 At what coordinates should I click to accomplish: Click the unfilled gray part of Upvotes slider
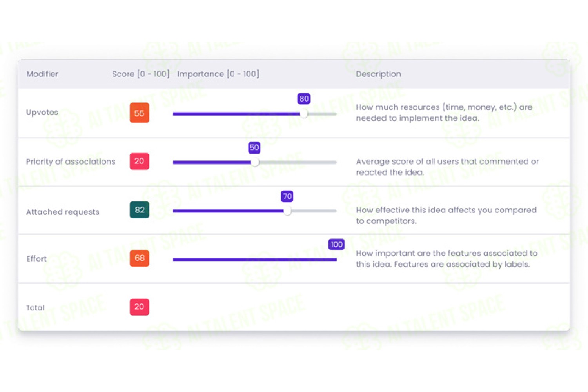[x=322, y=114]
